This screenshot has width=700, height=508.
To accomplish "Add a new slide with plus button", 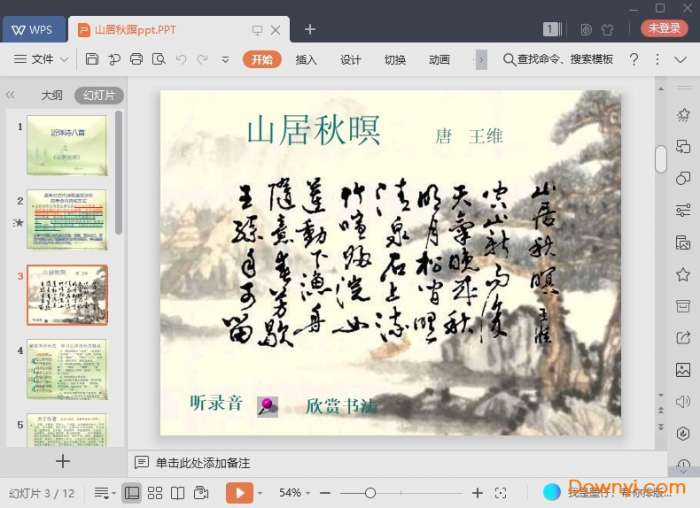I will point(63,461).
